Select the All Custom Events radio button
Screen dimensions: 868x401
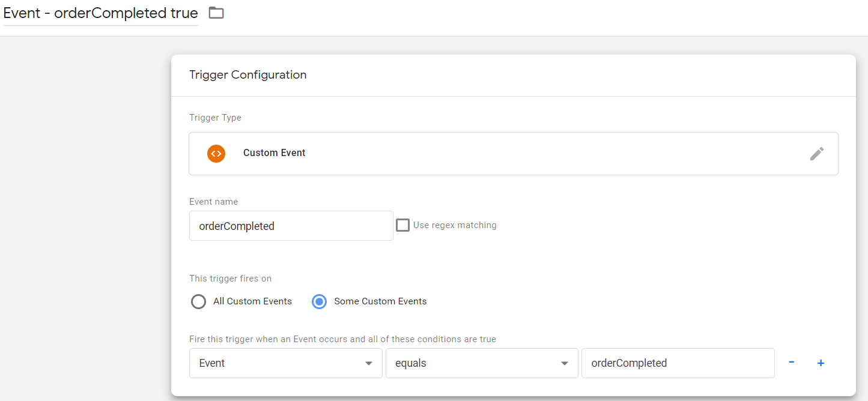tap(199, 301)
